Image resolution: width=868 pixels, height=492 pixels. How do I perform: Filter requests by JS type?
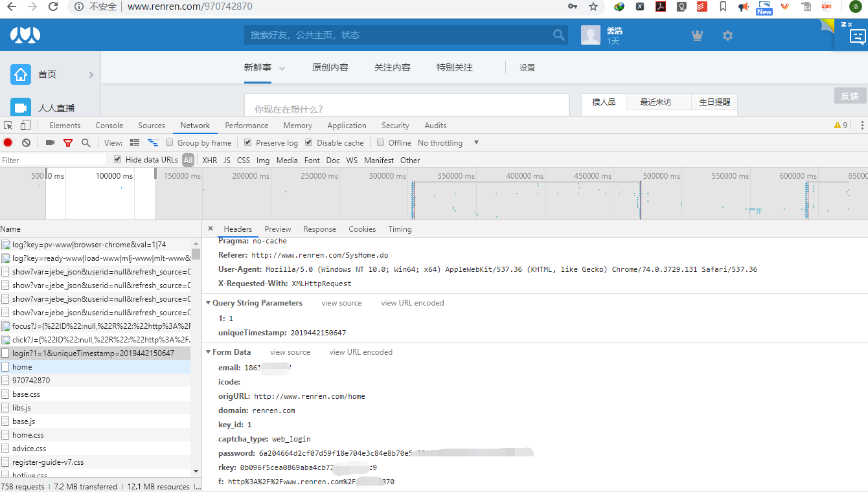coord(227,160)
